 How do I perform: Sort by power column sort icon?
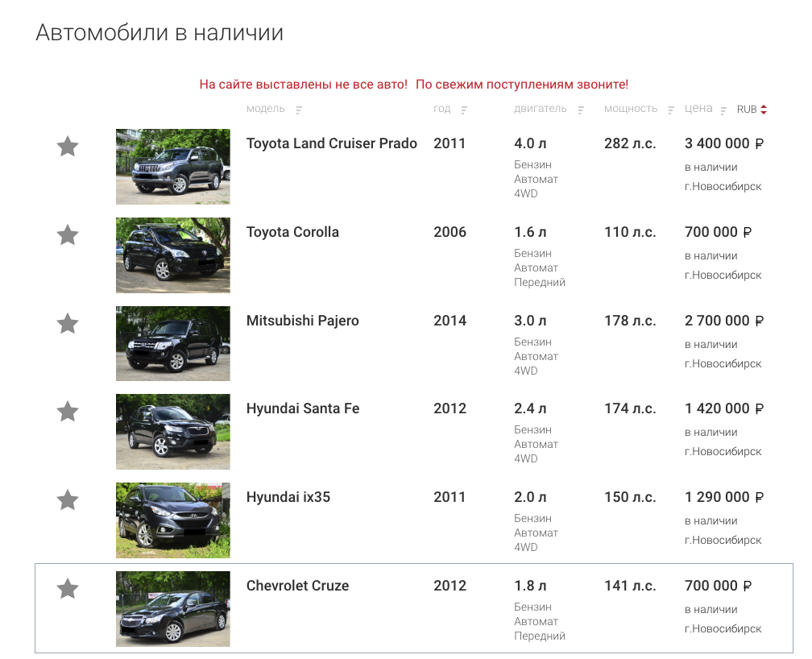[671, 110]
